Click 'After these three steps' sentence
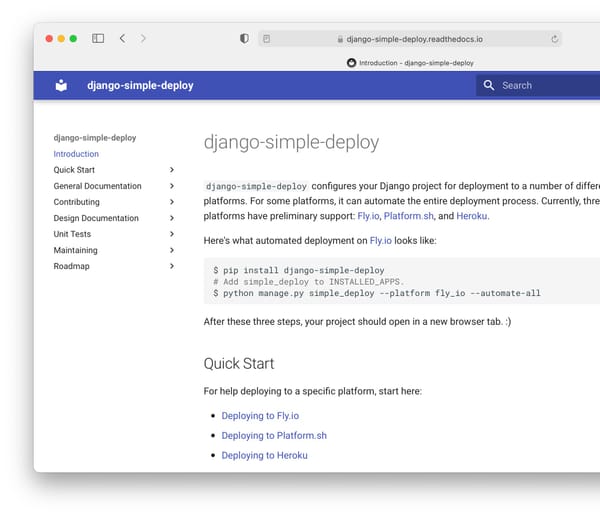This screenshot has width=600, height=517. tap(357, 322)
